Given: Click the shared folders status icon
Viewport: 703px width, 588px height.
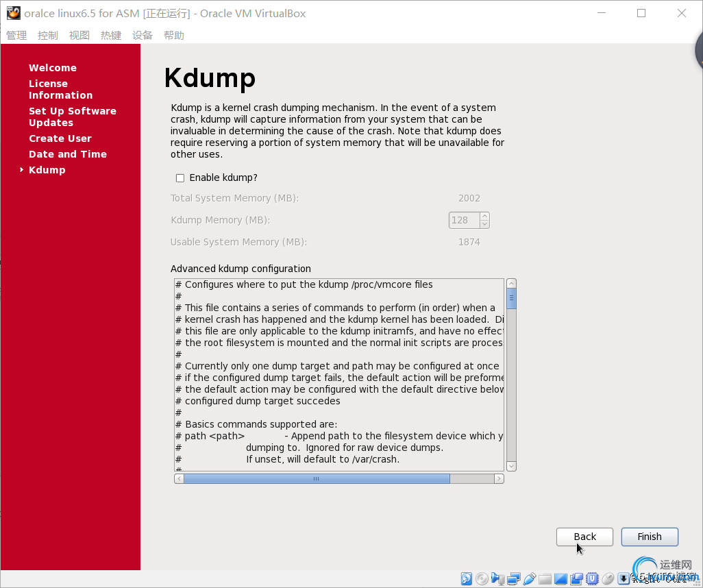Looking at the screenshot, I should [545, 579].
